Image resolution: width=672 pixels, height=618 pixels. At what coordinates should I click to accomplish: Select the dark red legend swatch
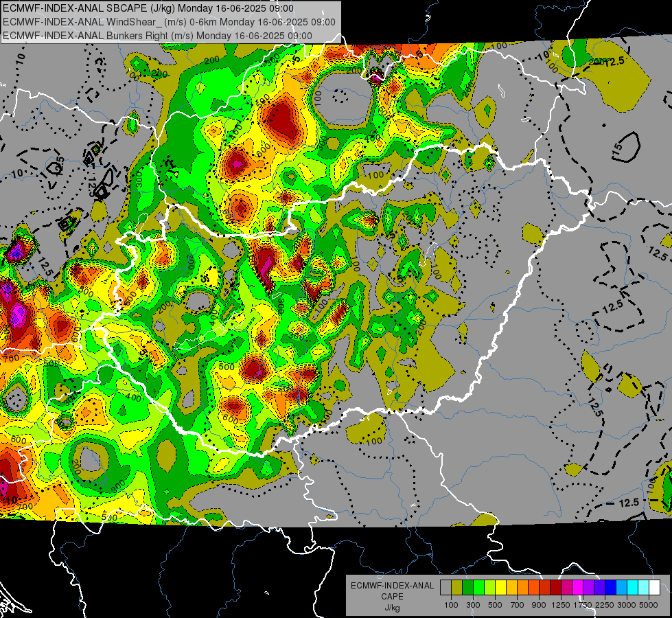[556, 587]
